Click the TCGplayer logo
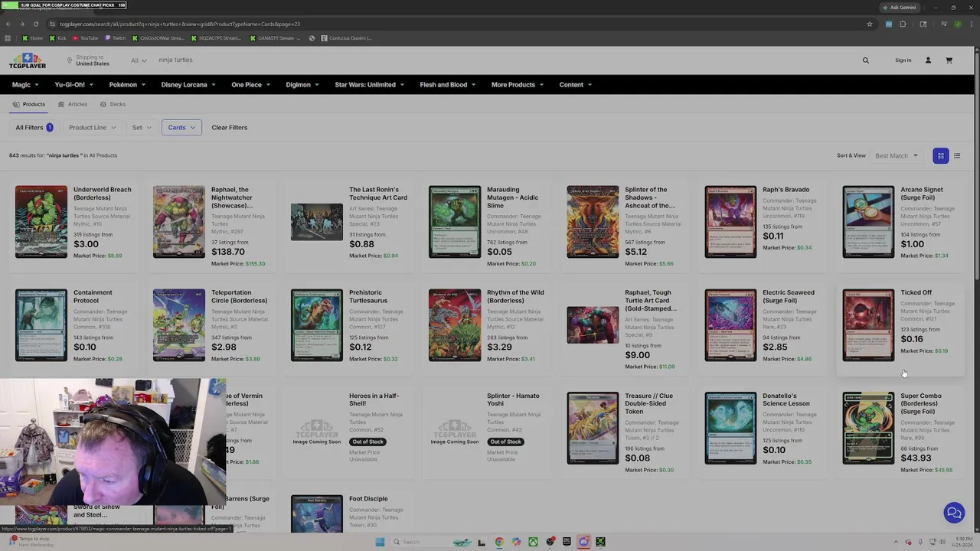Image resolution: width=980 pixels, height=551 pixels. [x=28, y=60]
